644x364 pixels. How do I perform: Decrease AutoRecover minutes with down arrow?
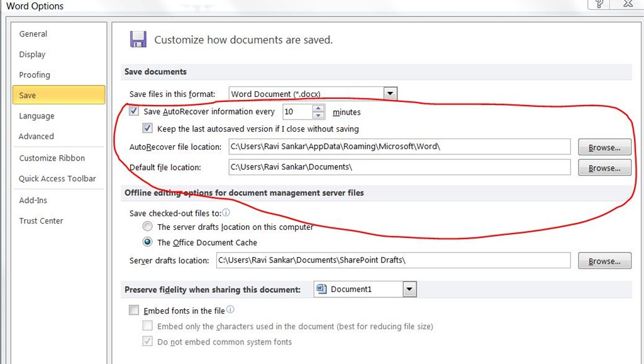point(318,115)
